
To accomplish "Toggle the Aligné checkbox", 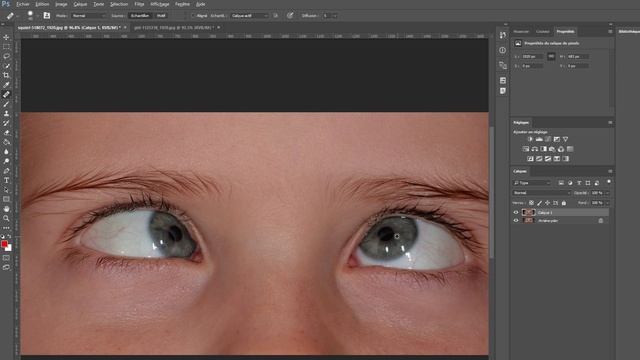I will 193,16.
